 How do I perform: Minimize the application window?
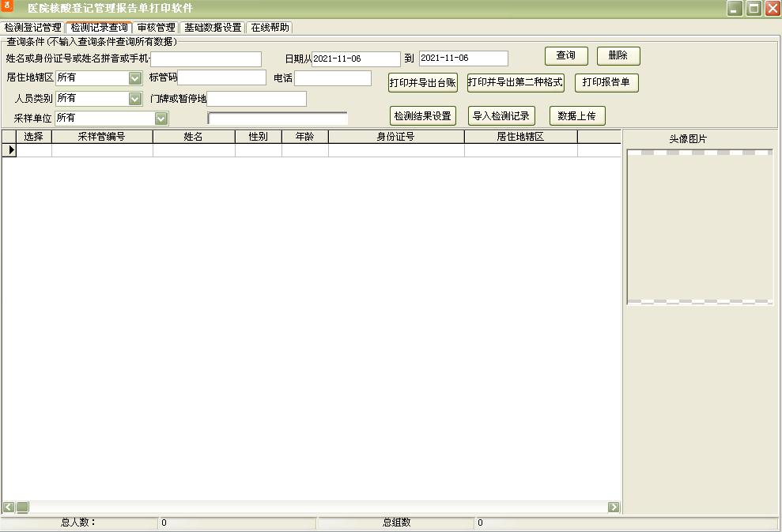735,9
